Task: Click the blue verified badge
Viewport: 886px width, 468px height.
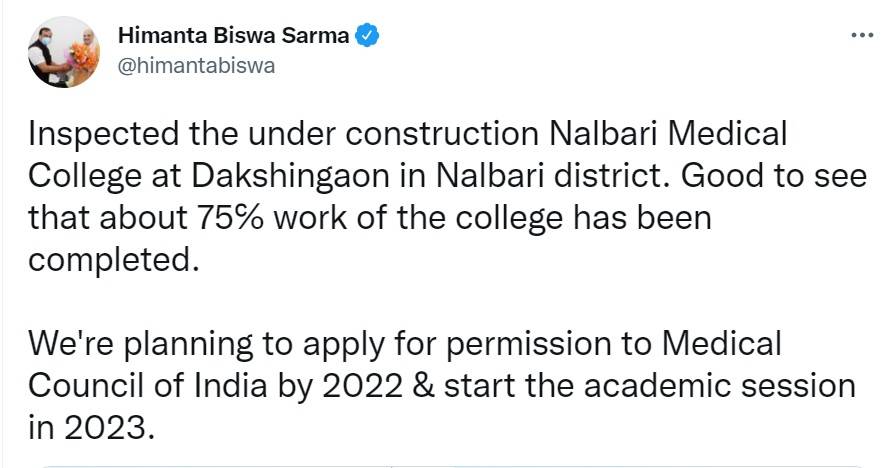Action: point(367,36)
